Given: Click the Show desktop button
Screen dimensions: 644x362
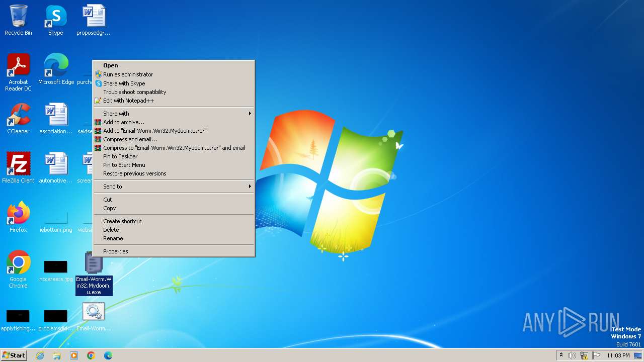Looking at the screenshot, I should pos(638,355).
